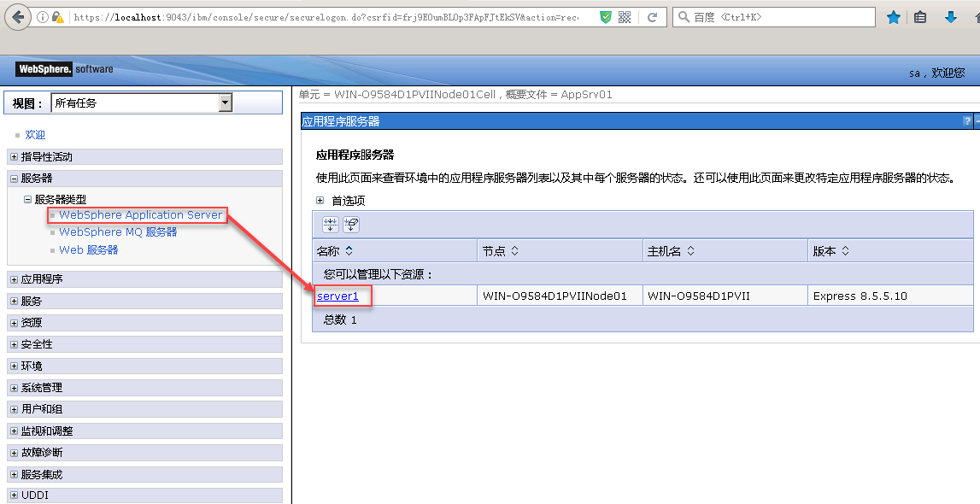Sort the table by the 名称 column arrows
The width and height of the screenshot is (980, 504).
coord(349,251)
